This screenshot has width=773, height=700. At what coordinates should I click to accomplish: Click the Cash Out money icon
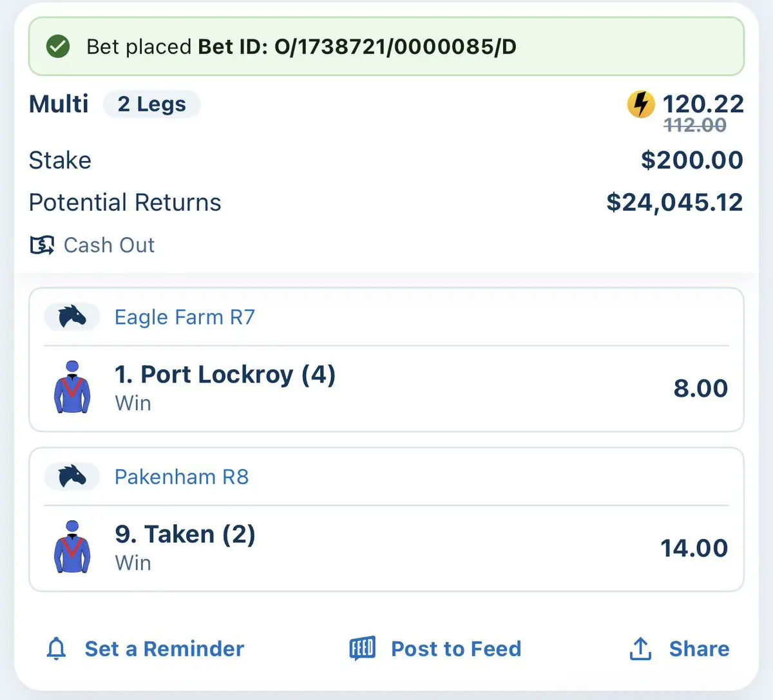43,245
